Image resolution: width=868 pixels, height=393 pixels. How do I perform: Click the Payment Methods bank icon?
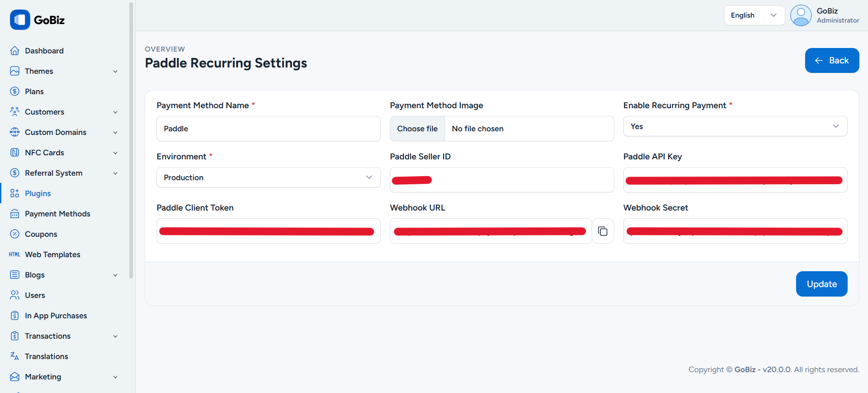pos(15,214)
